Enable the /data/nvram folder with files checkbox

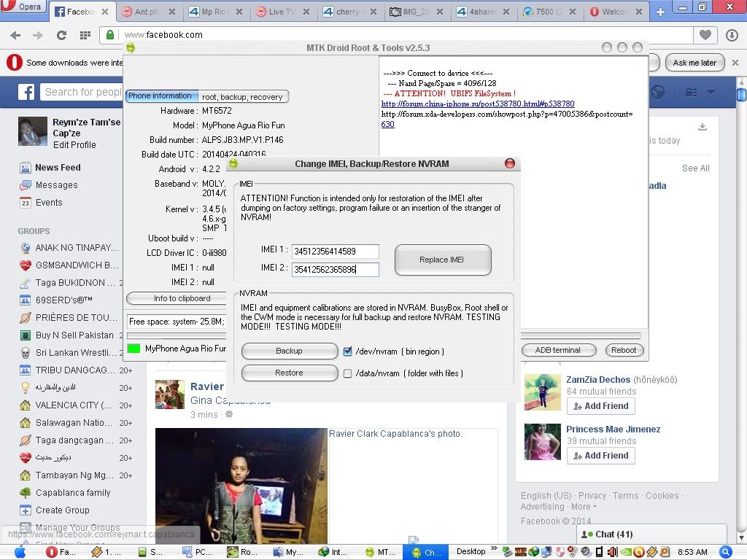(348, 373)
